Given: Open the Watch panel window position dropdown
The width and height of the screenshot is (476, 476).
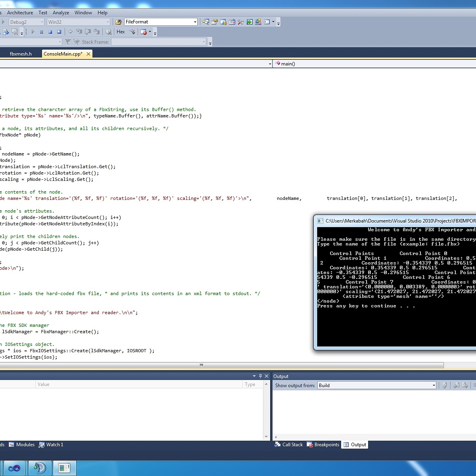Looking at the screenshot, I should tap(254, 376).
